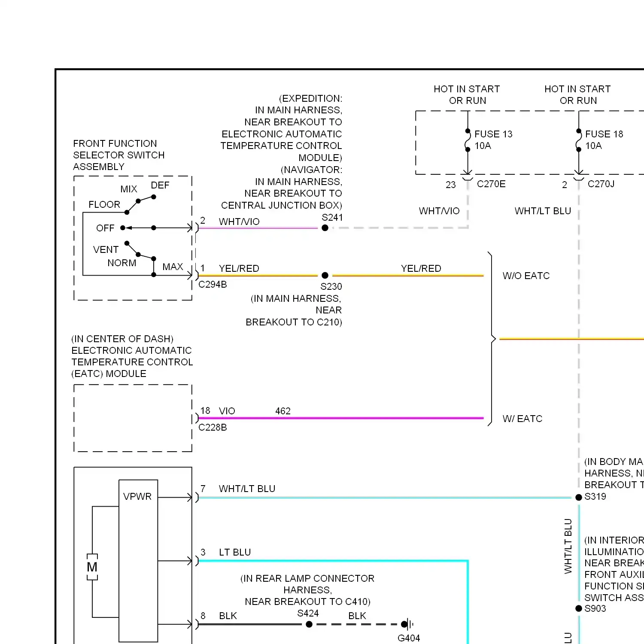Screen dimensions: 644x644
Task: Click the FLOOR switch position label
Action: click(104, 204)
